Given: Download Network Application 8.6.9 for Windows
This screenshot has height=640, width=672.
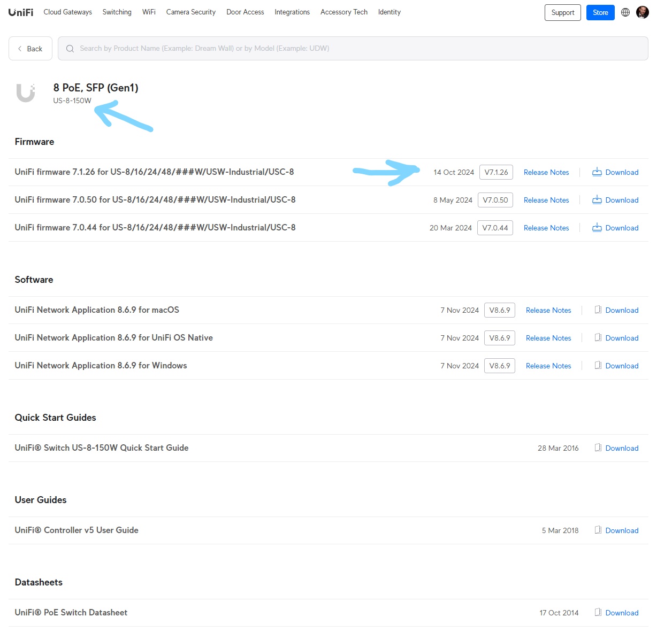Looking at the screenshot, I should click(621, 366).
